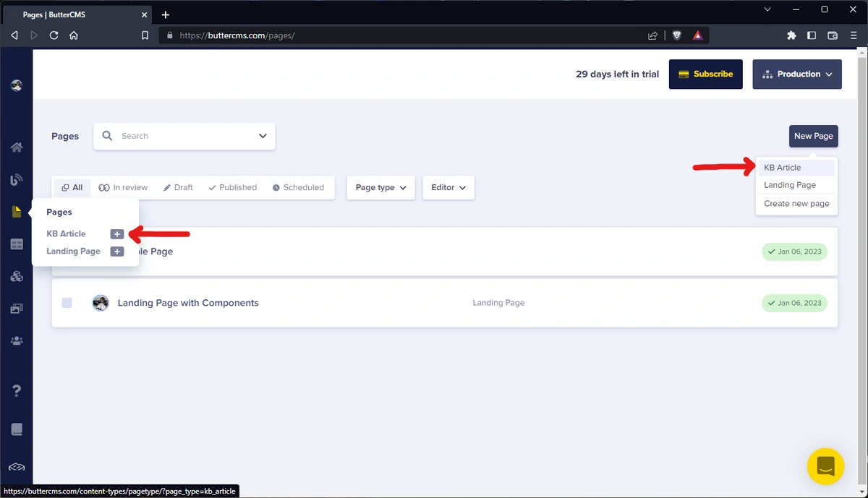Choose Landing Page in New Page menu
The height and width of the screenshot is (498, 868).
[x=796, y=185]
